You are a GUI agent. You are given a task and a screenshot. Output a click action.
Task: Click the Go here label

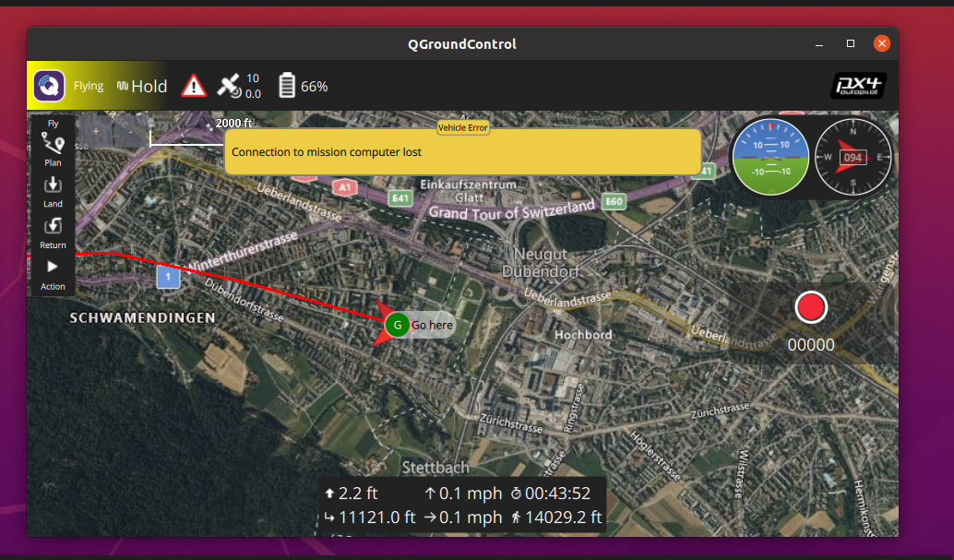[432, 325]
